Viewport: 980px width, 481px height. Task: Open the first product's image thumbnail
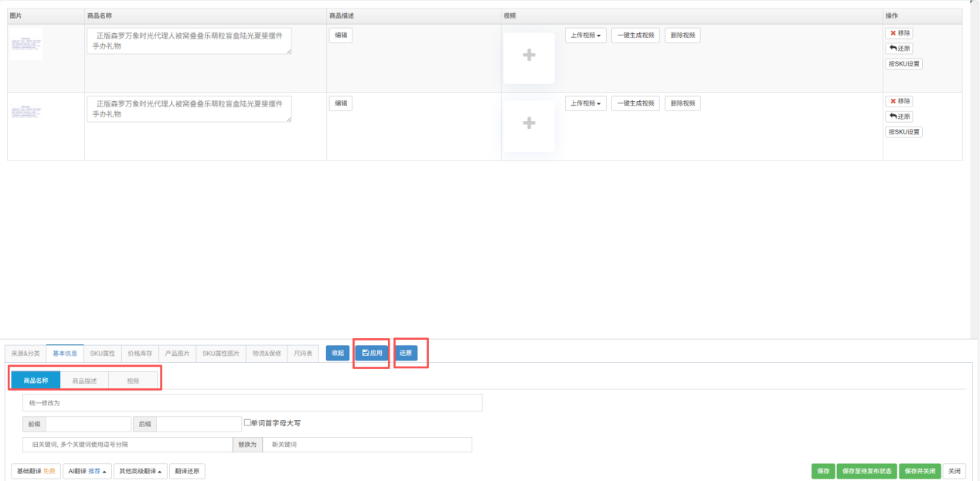coord(27,45)
